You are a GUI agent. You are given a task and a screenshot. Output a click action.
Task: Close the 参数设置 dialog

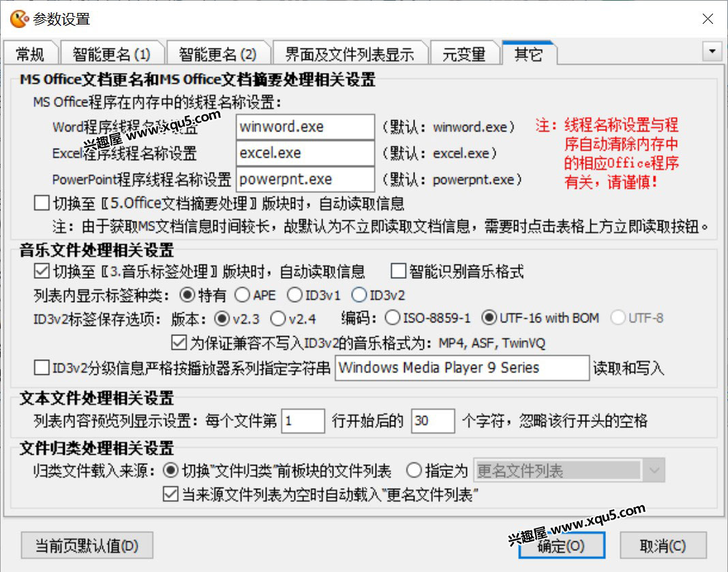(x=708, y=19)
